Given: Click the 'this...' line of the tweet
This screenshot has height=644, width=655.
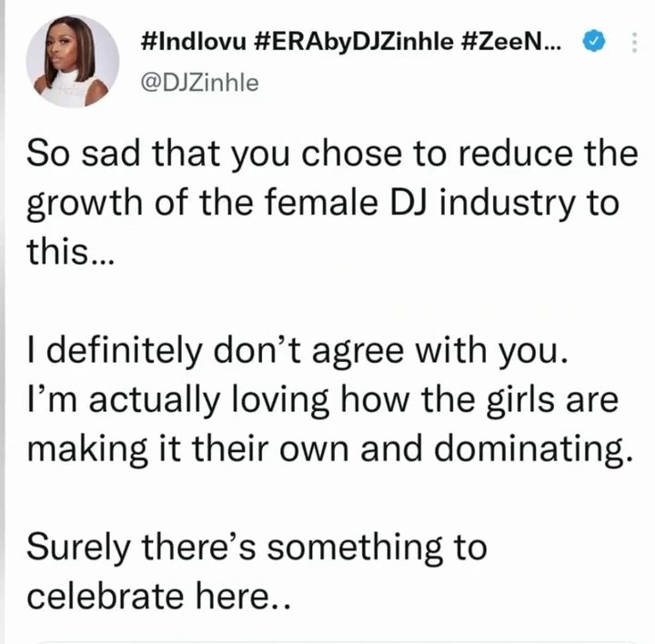Looking at the screenshot, I should pos(70,252).
